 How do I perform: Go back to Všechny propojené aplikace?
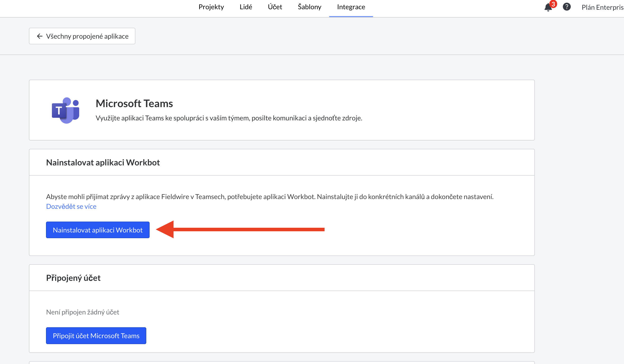pyautogui.click(x=82, y=36)
